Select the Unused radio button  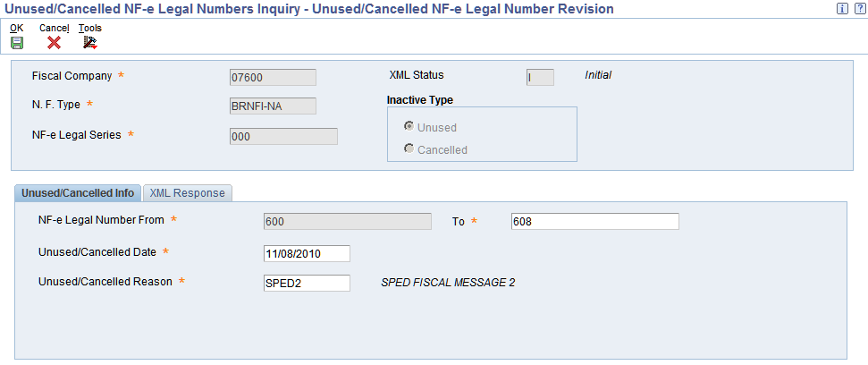pyautogui.click(x=409, y=127)
